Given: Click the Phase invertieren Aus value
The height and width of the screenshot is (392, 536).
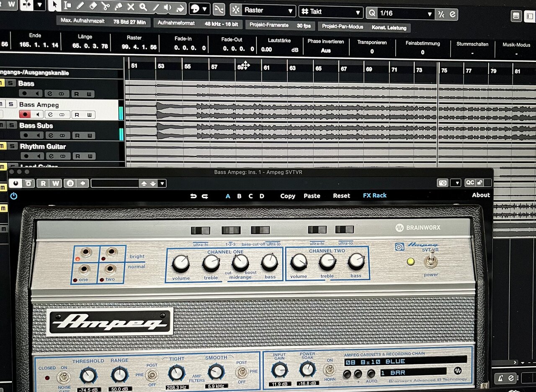Looking at the screenshot, I should (x=326, y=51).
